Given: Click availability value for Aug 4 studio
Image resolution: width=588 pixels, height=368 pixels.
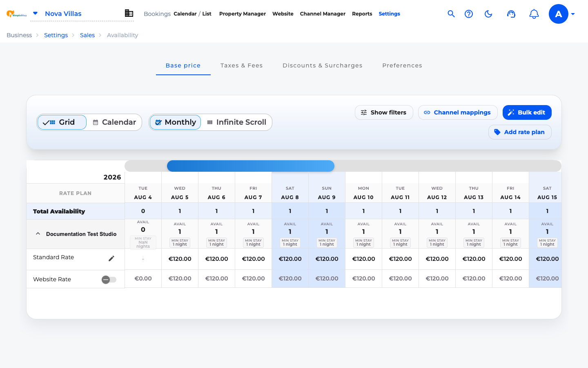Looking at the screenshot, I should click(143, 229).
